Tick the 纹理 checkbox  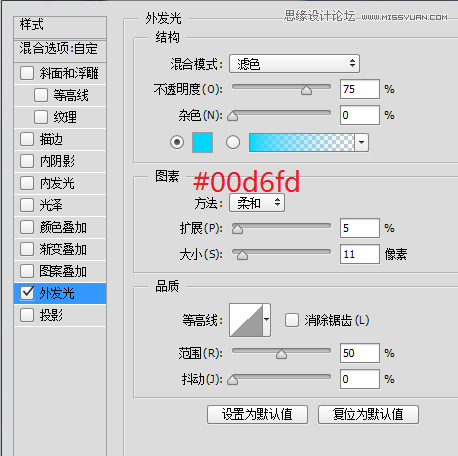point(41,117)
